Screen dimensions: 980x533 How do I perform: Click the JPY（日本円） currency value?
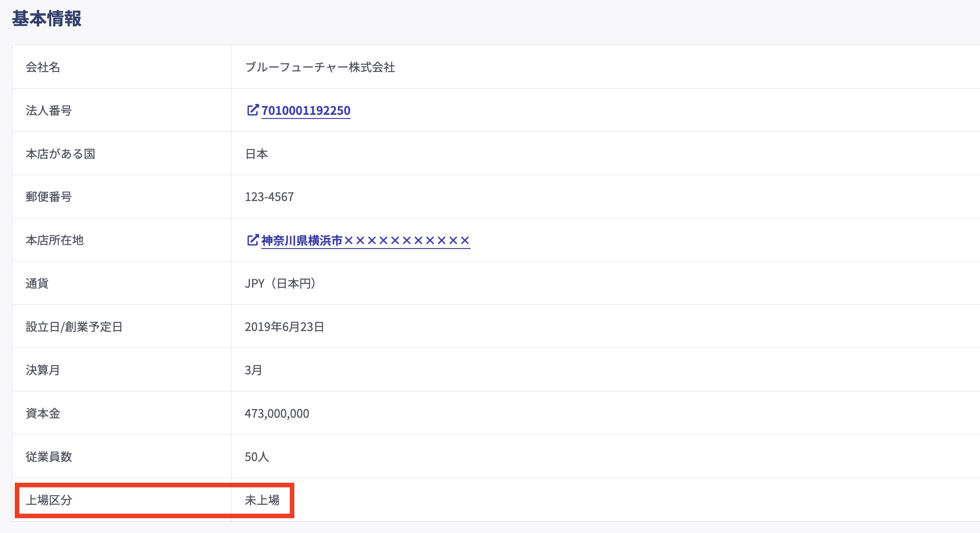[x=280, y=284]
